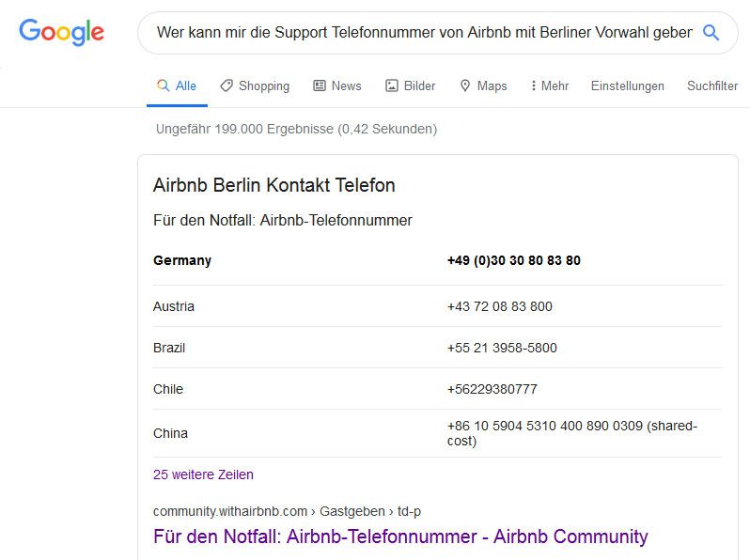The height and width of the screenshot is (560, 750).
Task: Click the Germany phone number
Action: [513, 260]
